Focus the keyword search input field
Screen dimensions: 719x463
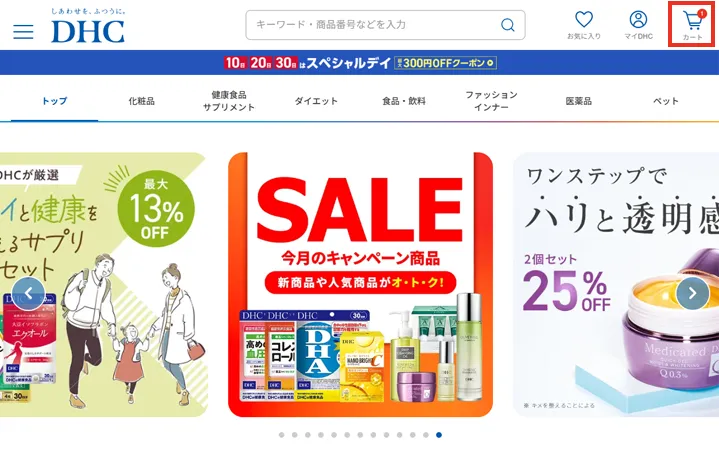385,25
